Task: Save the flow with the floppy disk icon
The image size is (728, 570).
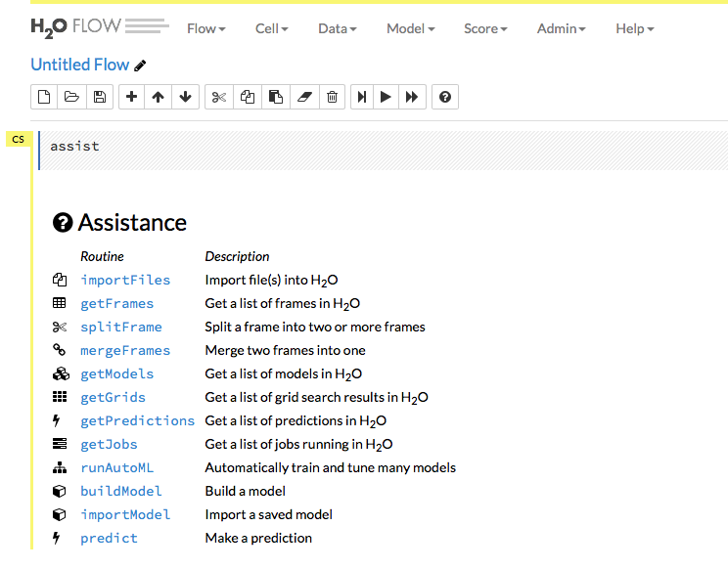Action: [x=100, y=97]
